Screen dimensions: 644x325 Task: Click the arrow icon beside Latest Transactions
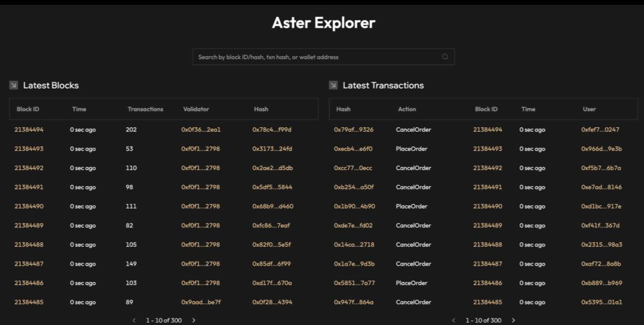(333, 85)
